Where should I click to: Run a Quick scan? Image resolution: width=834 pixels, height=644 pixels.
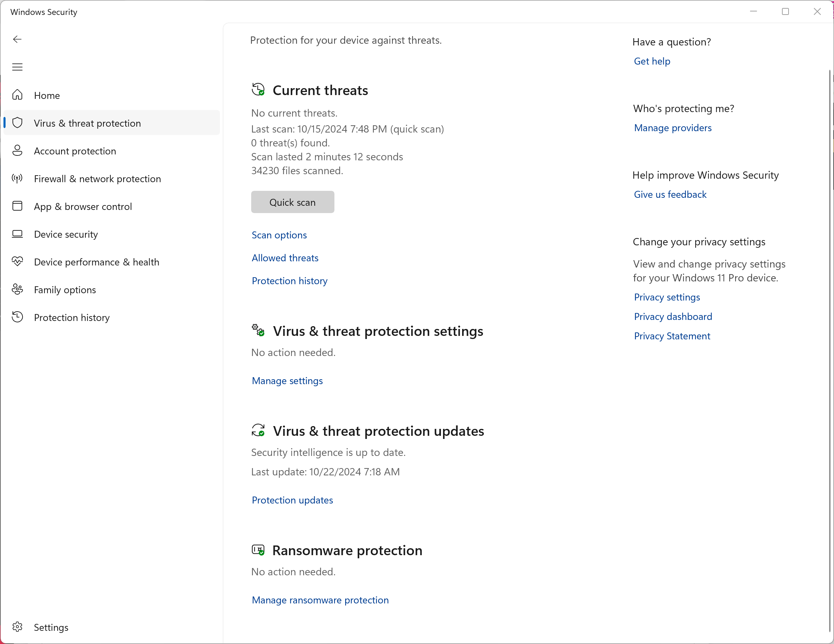292,202
